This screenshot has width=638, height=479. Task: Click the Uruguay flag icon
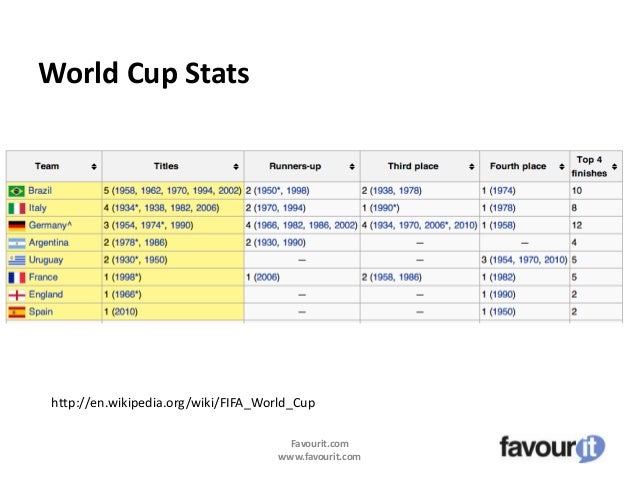[16, 259]
